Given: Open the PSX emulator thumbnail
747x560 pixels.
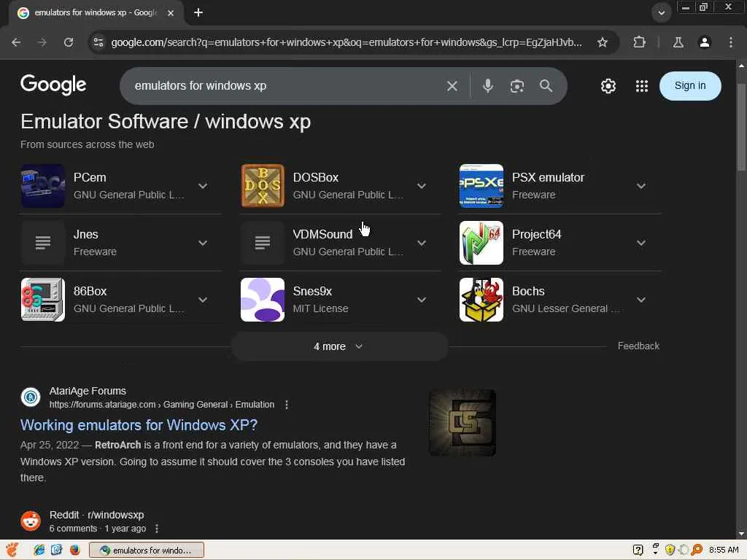Looking at the screenshot, I should [x=481, y=186].
